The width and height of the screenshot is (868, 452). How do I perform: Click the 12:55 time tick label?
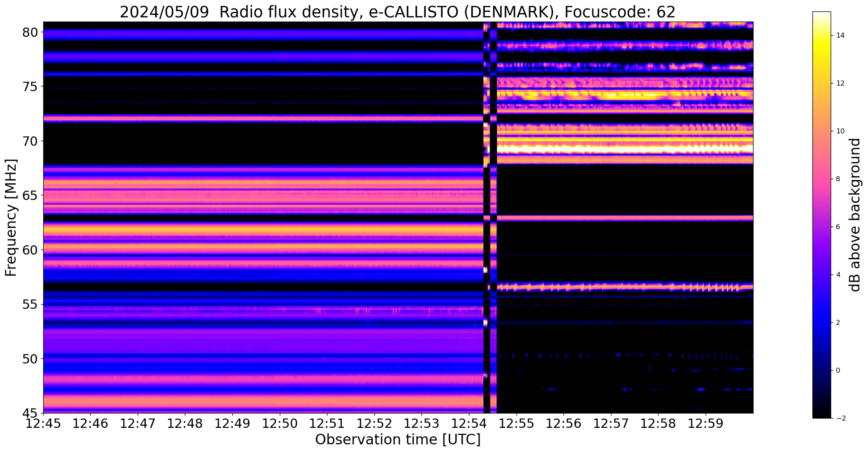516,423
